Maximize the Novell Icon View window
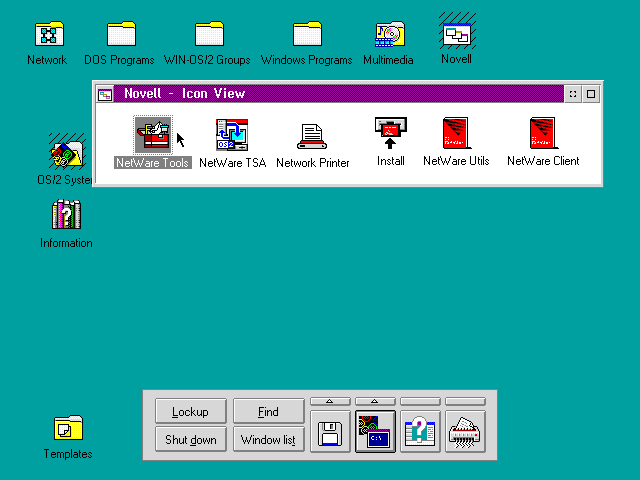The height and width of the screenshot is (480, 640). pos(591,94)
